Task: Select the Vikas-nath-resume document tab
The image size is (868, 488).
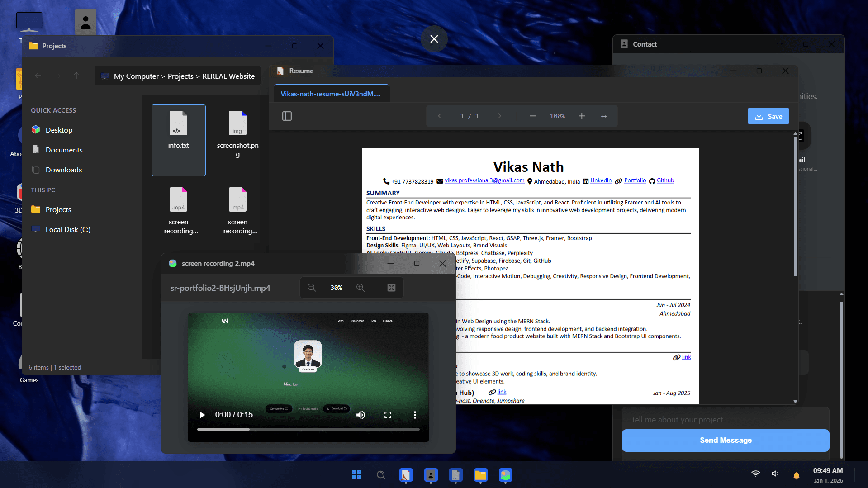Action: coord(332,94)
